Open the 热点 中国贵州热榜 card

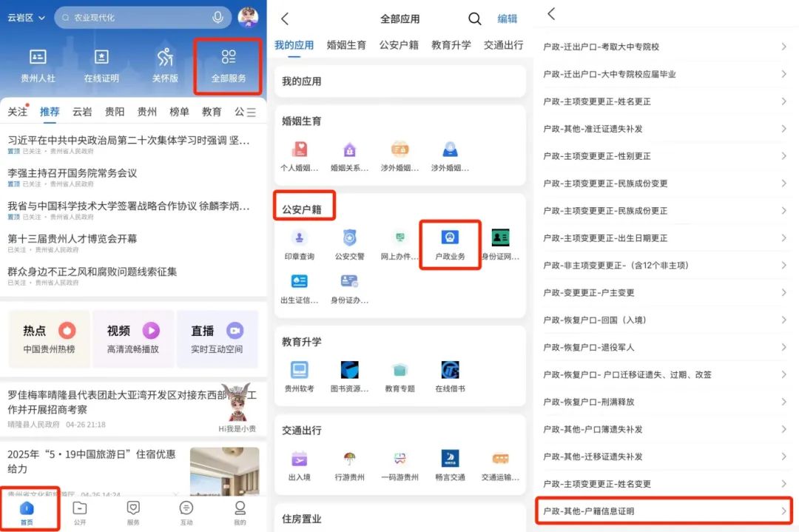(49, 339)
